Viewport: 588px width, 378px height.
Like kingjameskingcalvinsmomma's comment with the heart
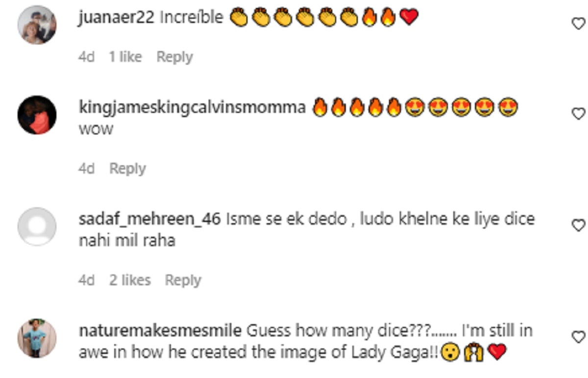[x=578, y=114]
